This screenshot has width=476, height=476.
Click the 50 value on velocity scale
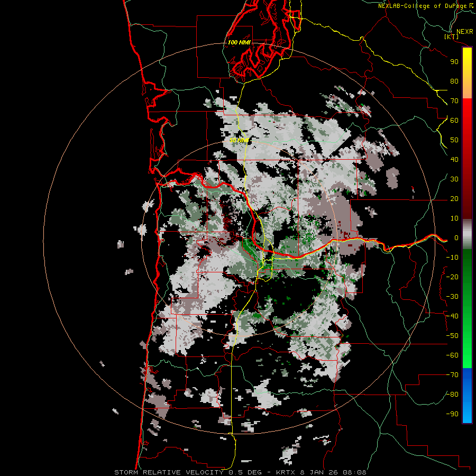pyautogui.click(x=454, y=140)
